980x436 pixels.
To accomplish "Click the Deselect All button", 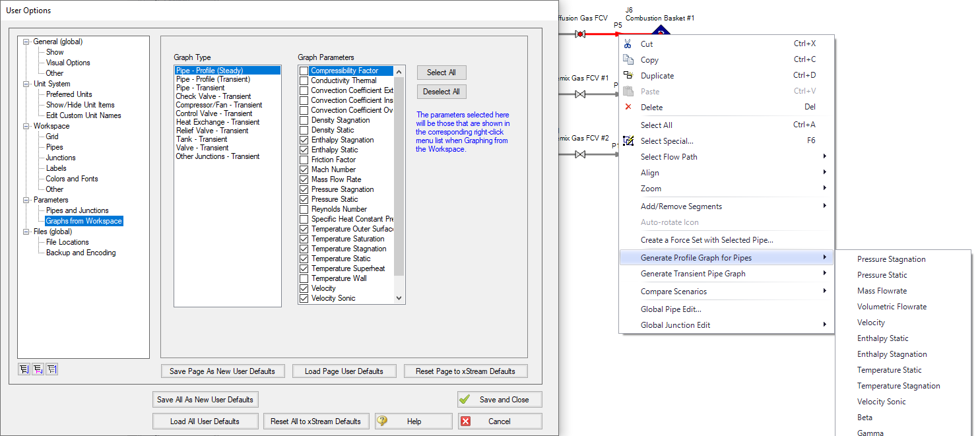I will click(441, 91).
